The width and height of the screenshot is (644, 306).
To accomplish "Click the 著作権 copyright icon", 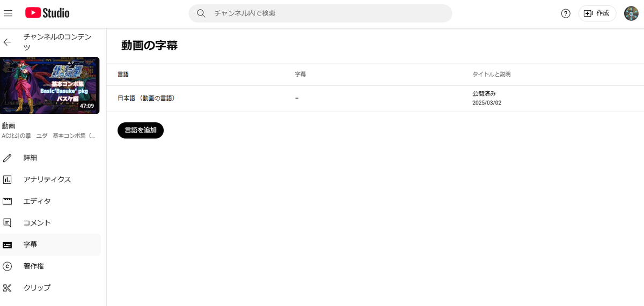I will 8,266.
